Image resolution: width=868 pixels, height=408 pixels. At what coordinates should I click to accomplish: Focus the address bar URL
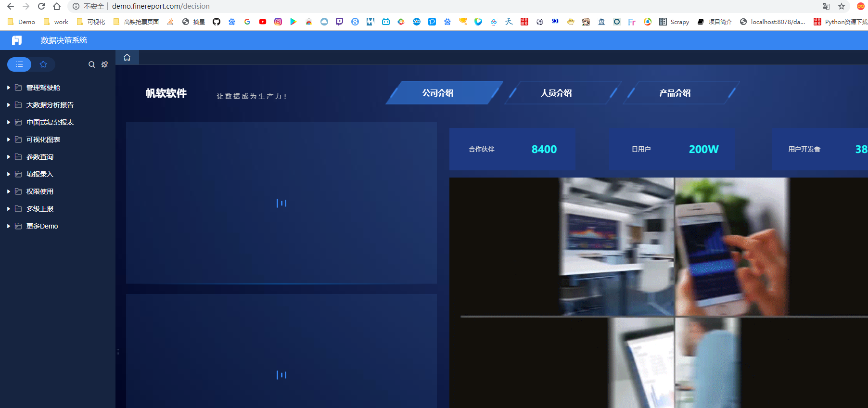tap(161, 6)
